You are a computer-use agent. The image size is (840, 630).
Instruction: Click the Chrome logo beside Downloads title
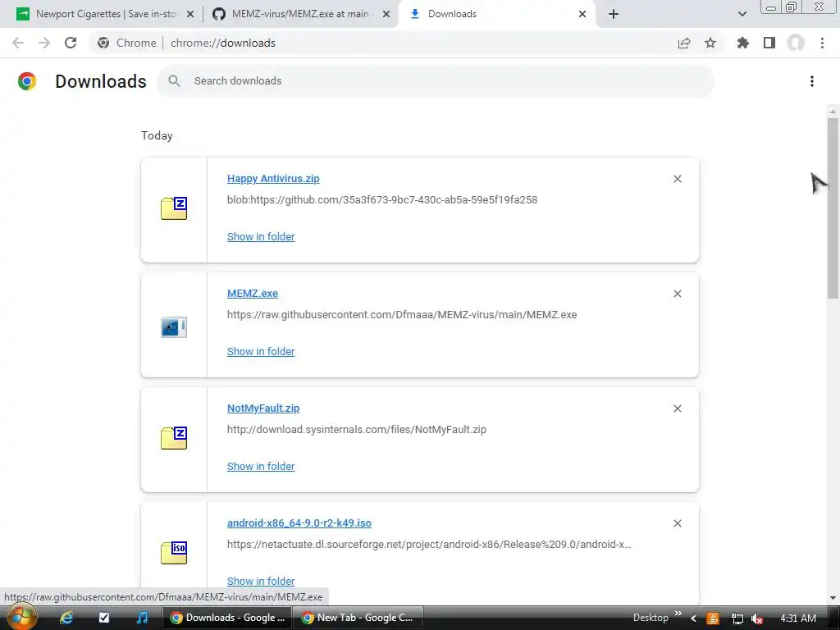point(27,81)
